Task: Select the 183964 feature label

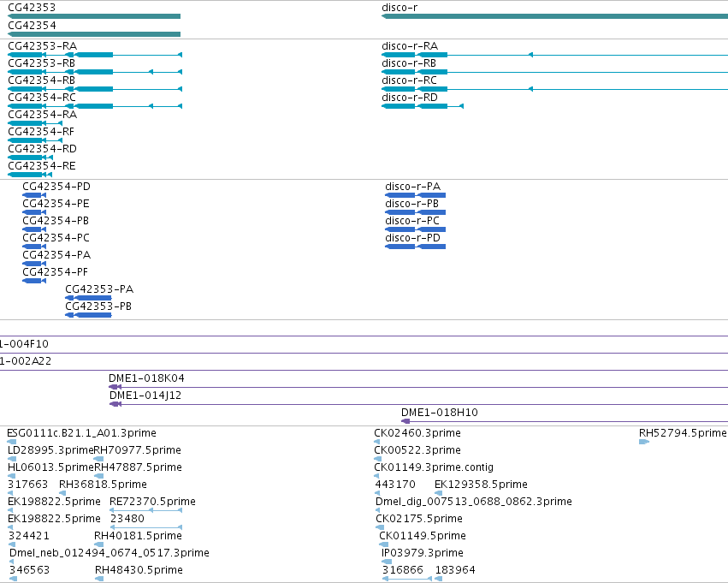Action: click(455, 571)
